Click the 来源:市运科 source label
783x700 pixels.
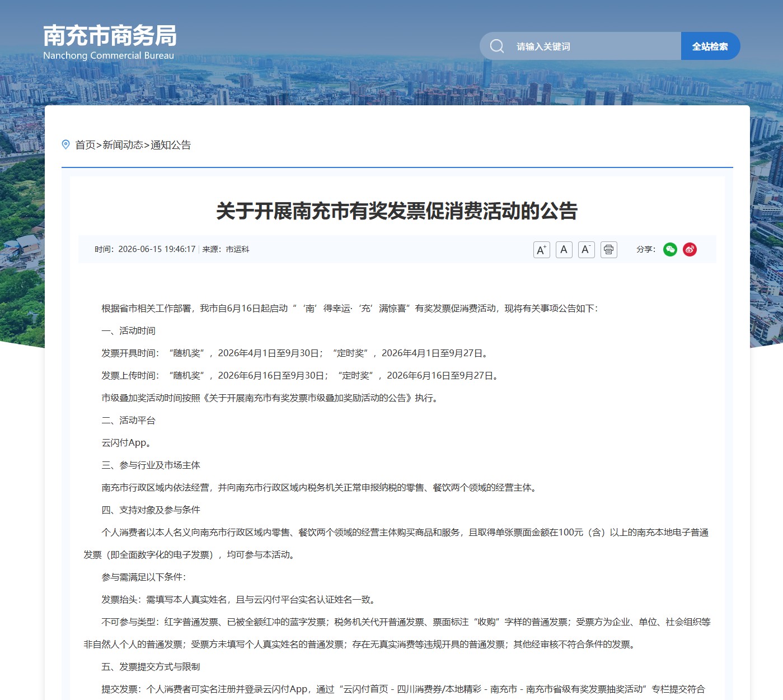[x=226, y=249]
